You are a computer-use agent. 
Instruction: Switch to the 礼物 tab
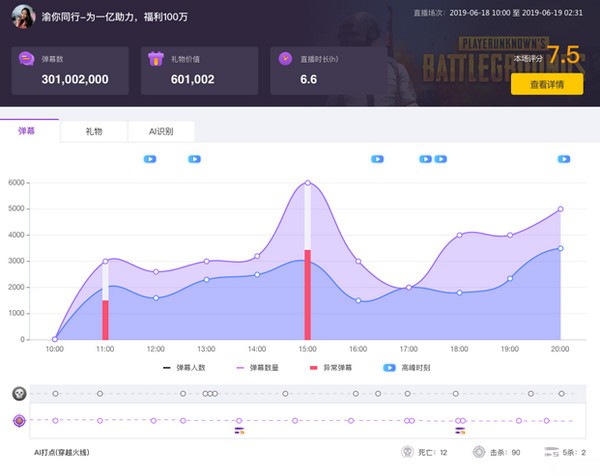pyautogui.click(x=94, y=131)
